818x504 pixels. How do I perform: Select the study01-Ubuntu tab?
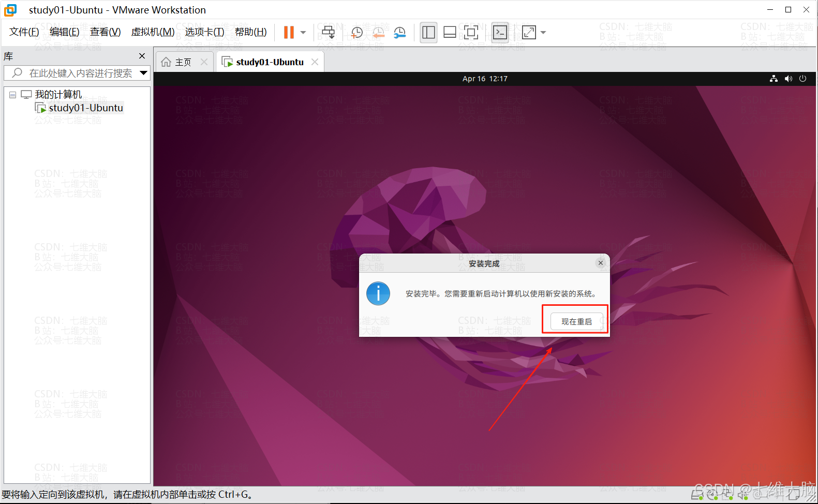point(270,62)
